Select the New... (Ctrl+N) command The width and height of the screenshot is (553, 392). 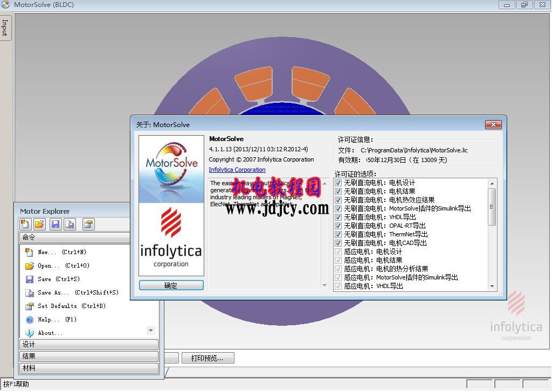click(56, 252)
